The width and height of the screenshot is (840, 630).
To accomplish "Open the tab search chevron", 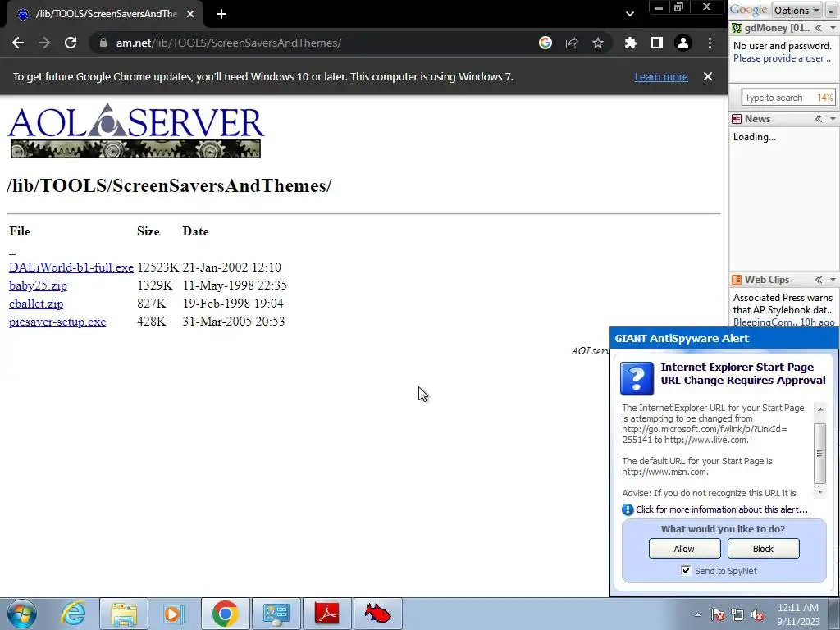I will [x=630, y=14].
